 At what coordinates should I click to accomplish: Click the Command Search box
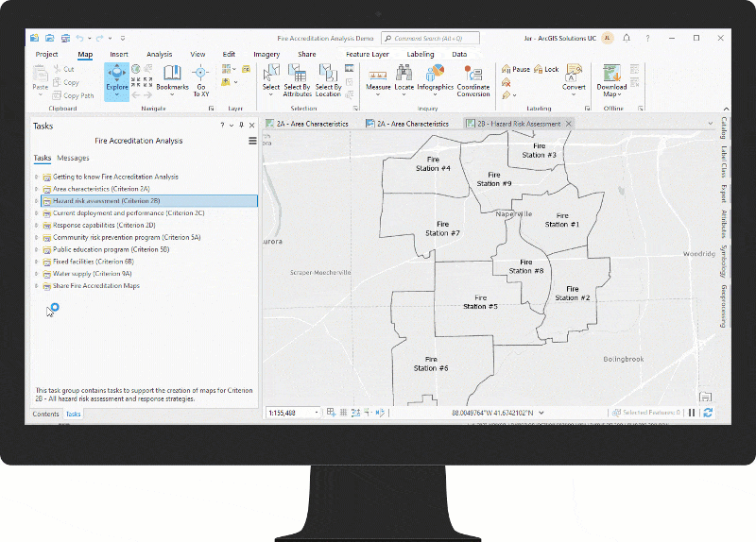tap(430, 38)
